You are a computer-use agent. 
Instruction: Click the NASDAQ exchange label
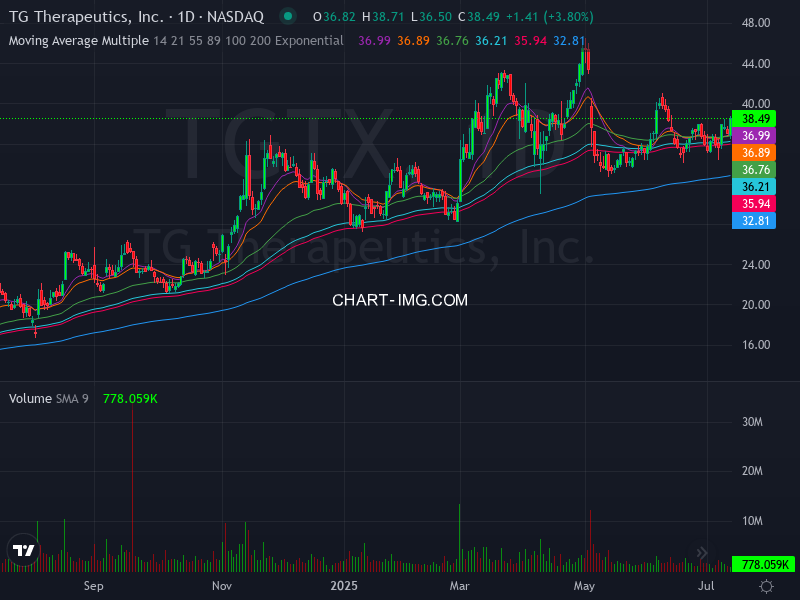[238, 16]
